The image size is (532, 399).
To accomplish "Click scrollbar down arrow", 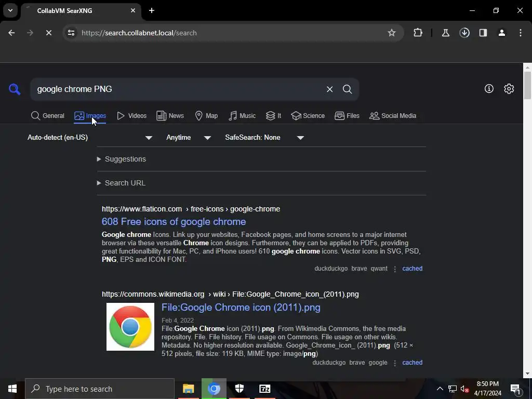I will [528, 374].
